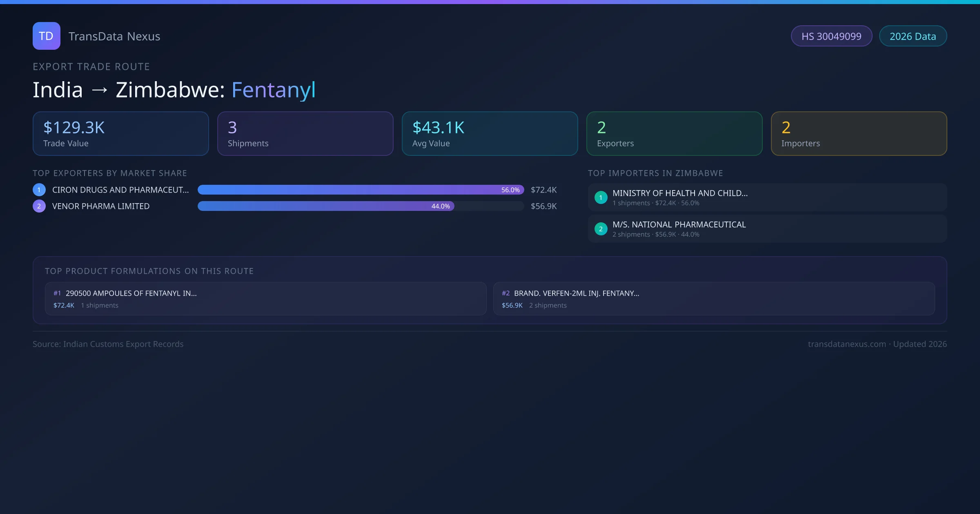Click the TD logo icon
This screenshot has width=980, height=514.
tap(46, 36)
